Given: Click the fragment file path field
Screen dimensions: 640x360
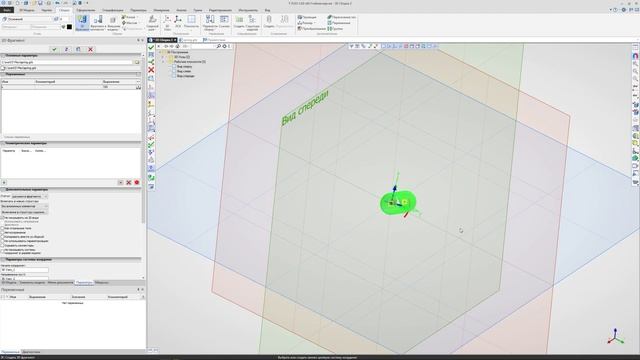Looking at the screenshot, I should (x=67, y=62).
